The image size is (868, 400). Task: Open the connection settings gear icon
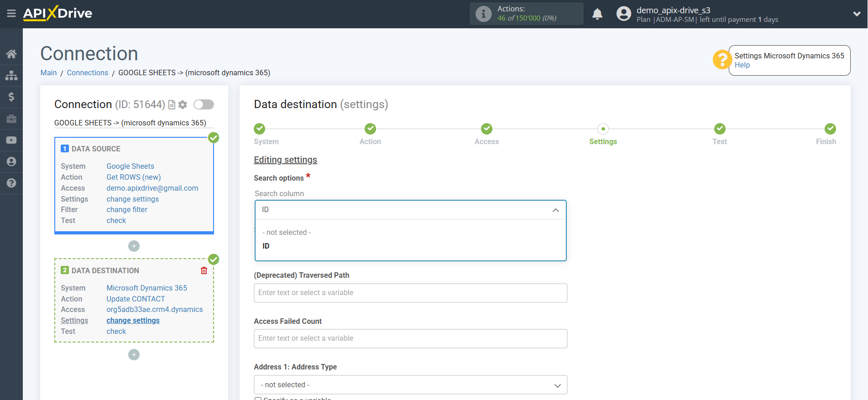[x=183, y=105]
